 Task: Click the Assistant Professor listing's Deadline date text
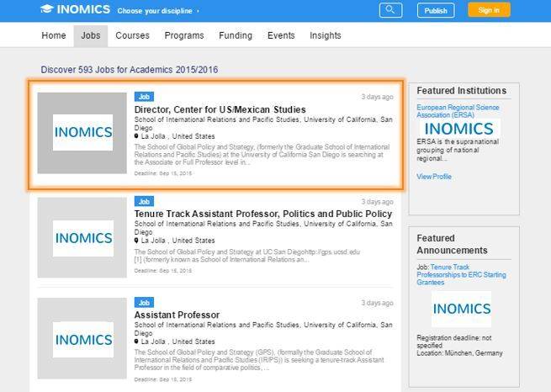point(163,379)
